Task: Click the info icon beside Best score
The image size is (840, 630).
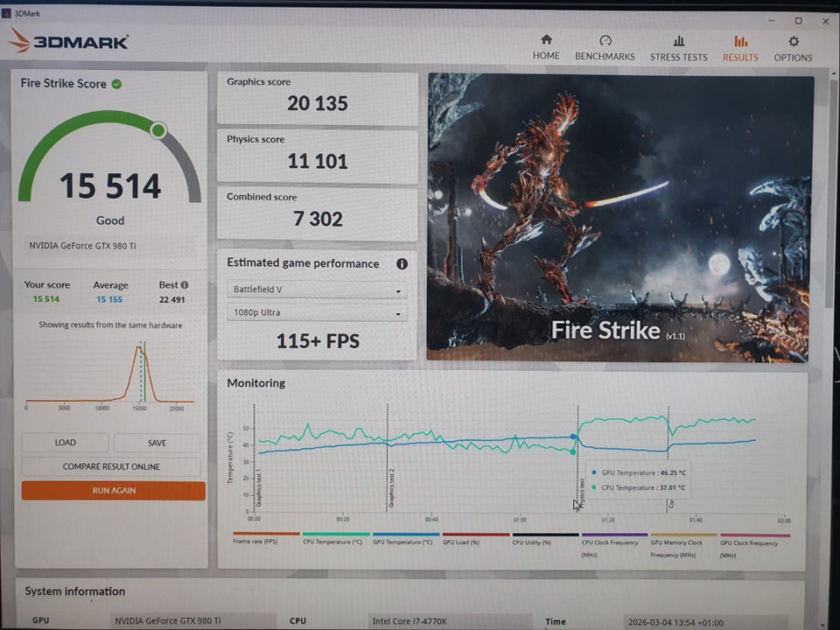Action: point(185,285)
